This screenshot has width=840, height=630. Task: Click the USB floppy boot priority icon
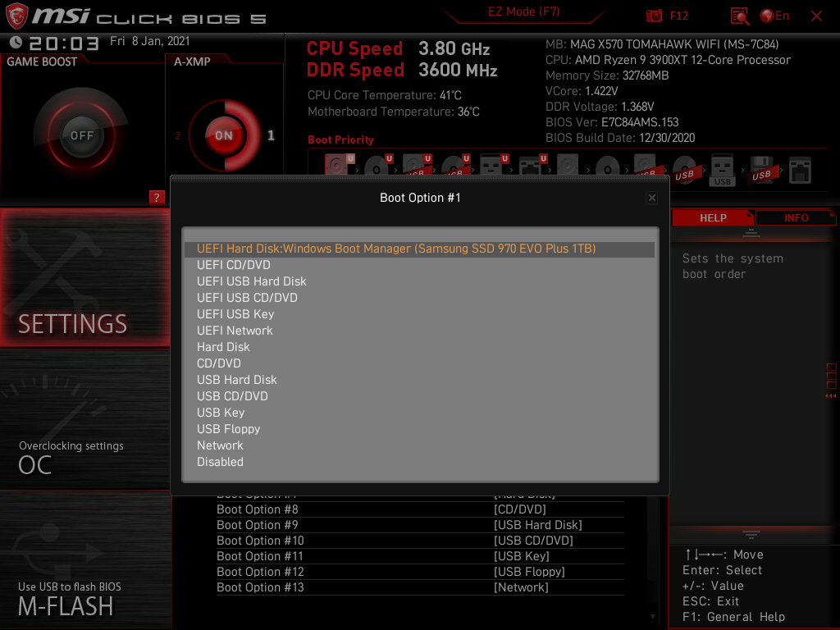(x=762, y=169)
